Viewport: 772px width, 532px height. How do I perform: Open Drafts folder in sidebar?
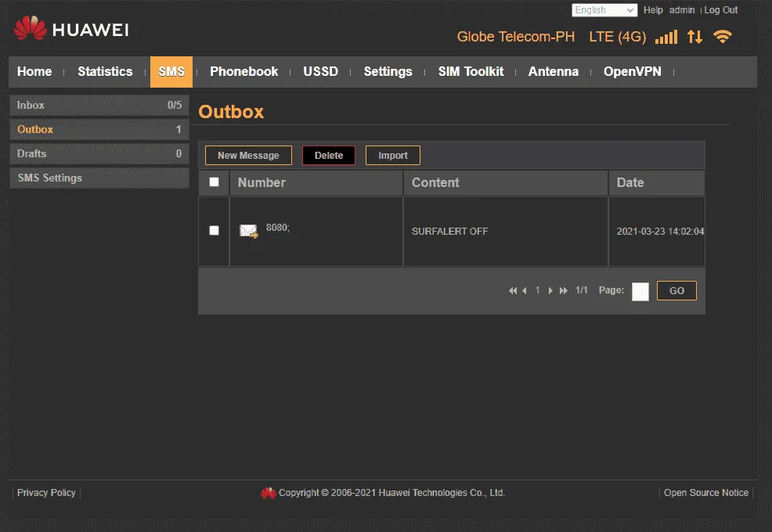99,153
